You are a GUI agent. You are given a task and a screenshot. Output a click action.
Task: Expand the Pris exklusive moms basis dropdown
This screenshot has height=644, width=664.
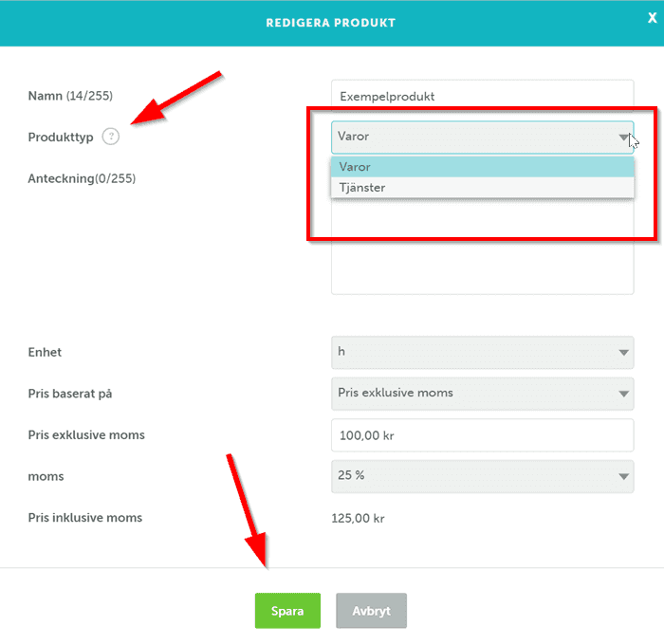tap(474, 394)
